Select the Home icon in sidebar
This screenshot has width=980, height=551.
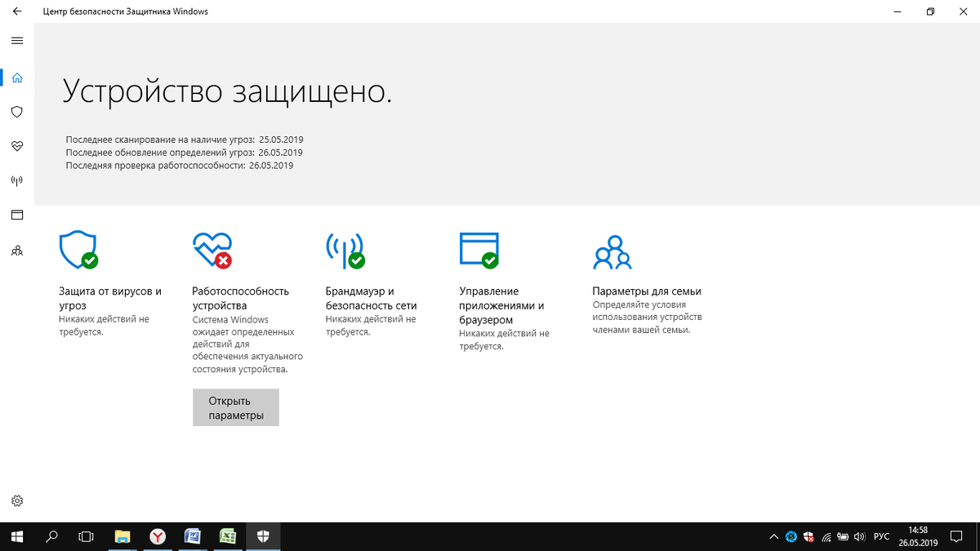[17, 78]
